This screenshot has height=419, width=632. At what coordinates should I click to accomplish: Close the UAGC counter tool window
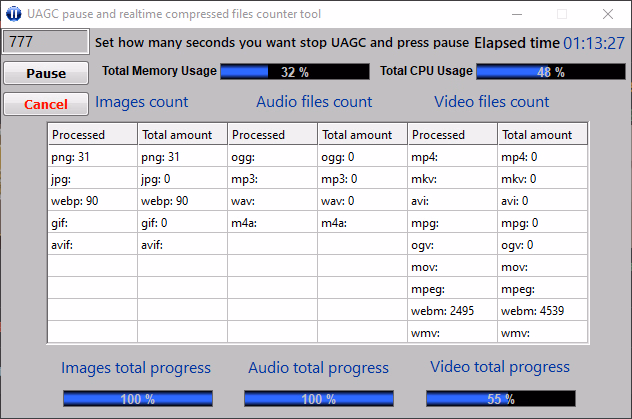click(607, 14)
